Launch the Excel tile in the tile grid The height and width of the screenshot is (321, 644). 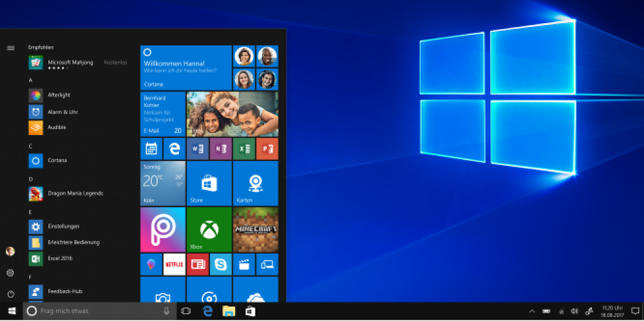tap(244, 149)
